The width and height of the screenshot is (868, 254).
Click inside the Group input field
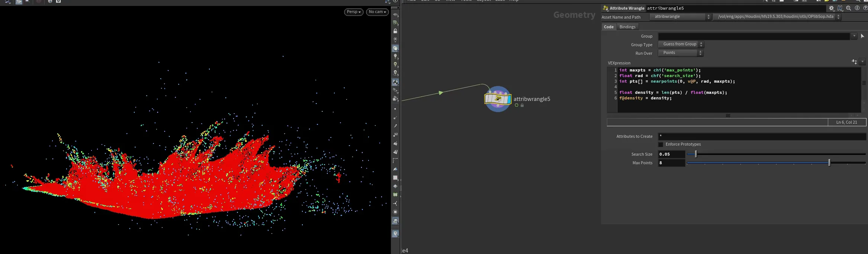point(754,36)
